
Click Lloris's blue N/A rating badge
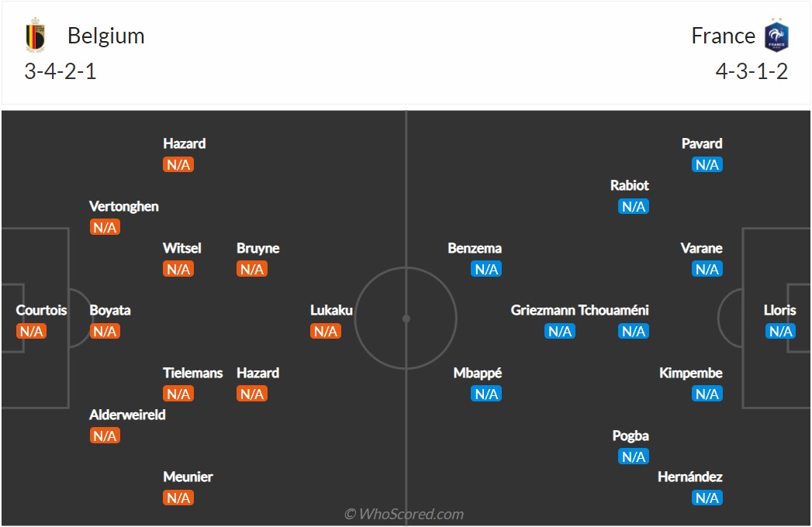point(780,332)
